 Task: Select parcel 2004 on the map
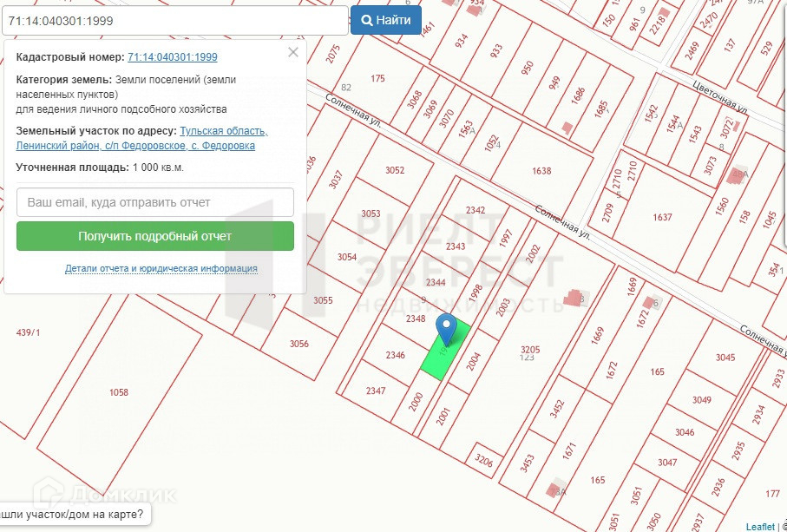click(x=474, y=361)
